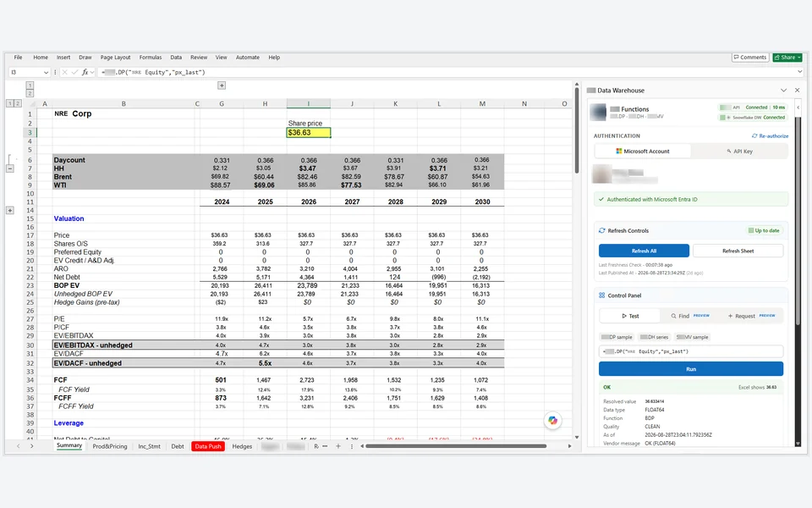Select the Test mode in Control Panel
This screenshot has width=812, height=508.
pyautogui.click(x=629, y=316)
